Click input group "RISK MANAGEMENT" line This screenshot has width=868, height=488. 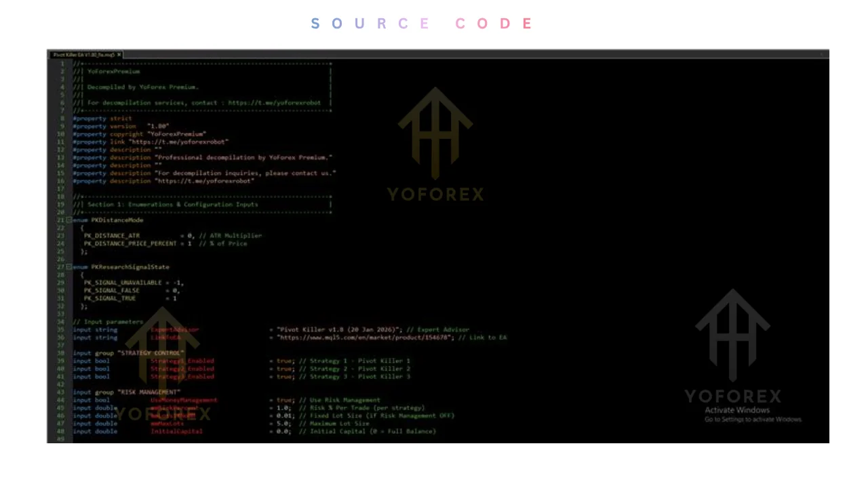coord(127,392)
